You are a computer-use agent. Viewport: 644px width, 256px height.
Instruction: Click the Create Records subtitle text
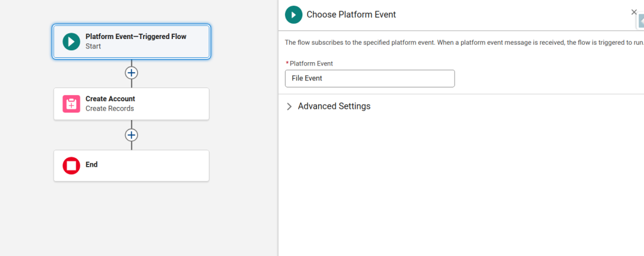(109, 109)
